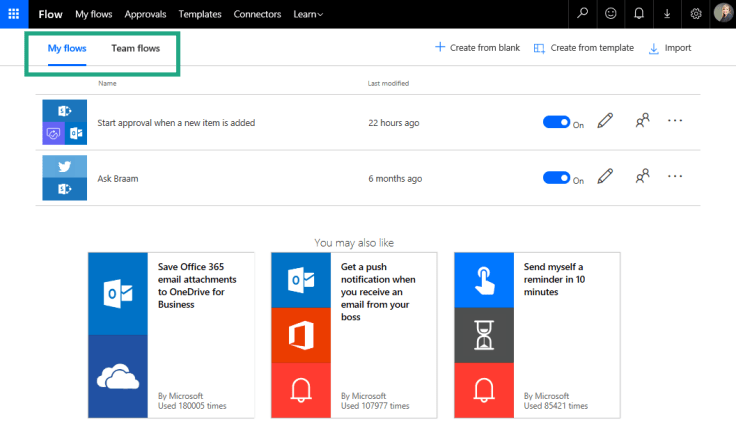Edit the Ask Braam flow with pencil icon
Viewport: 736px width, 424px height.
click(x=604, y=177)
